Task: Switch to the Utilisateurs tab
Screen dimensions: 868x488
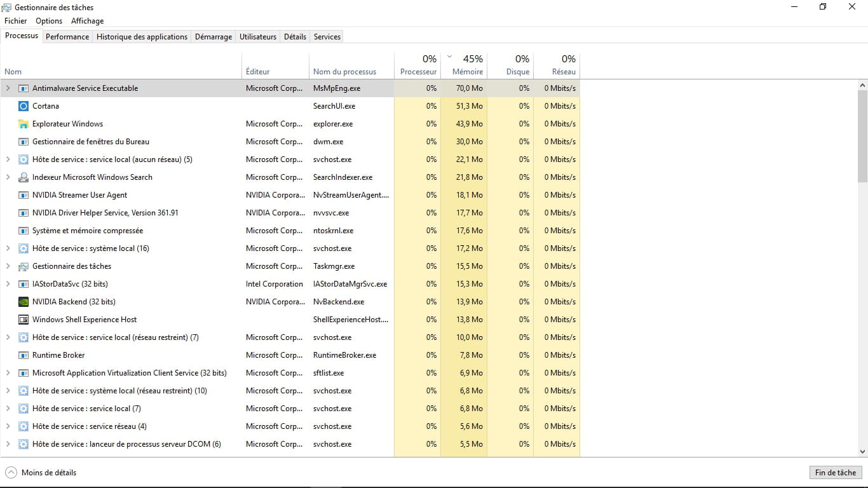Action: point(258,37)
